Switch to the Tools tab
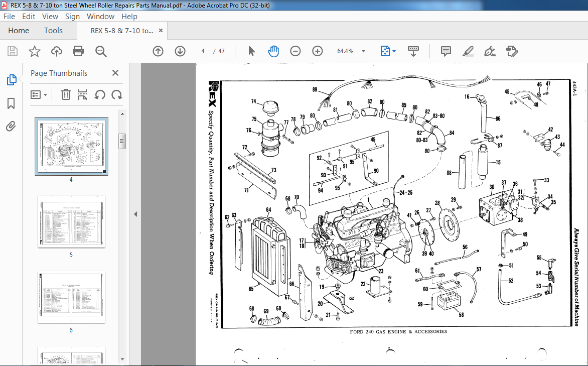The width and height of the screenshot is (588, 366). [x=53, y=31]
